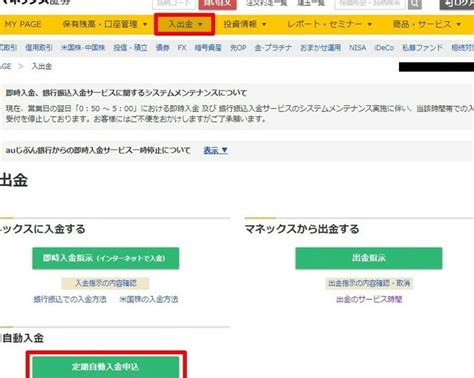The width and height of the screenshot is (474, 378).
Task: Go to the 米国株・中国株 sub-navigation link
Action: click(83, 48)
